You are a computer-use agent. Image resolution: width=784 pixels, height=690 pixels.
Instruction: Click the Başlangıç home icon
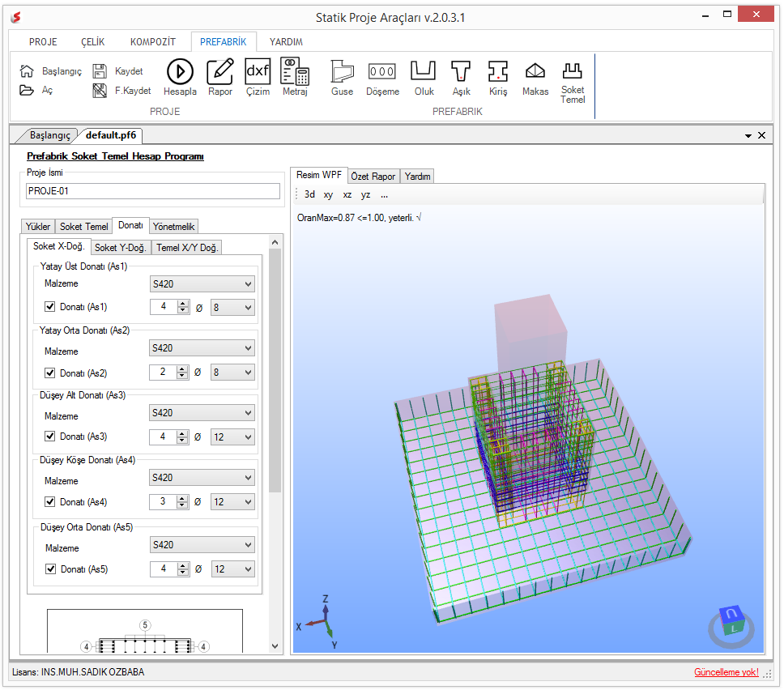(27, 71)
